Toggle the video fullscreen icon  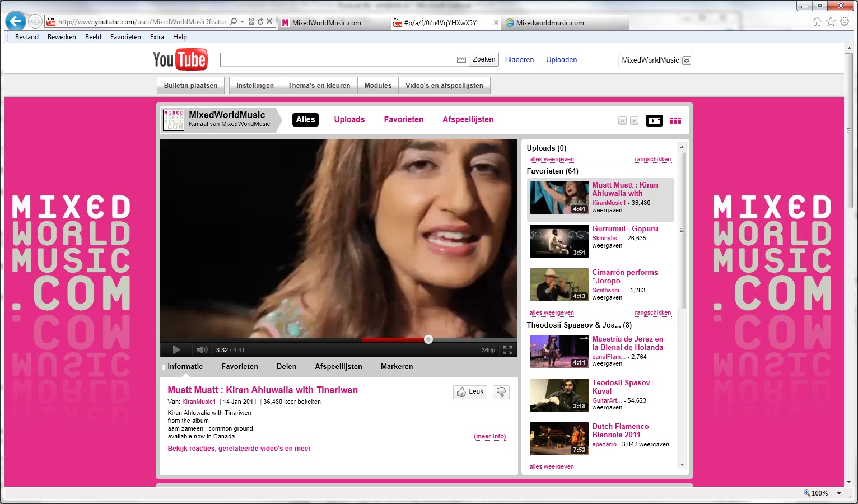pyautogui.click(x=507, y=350)
